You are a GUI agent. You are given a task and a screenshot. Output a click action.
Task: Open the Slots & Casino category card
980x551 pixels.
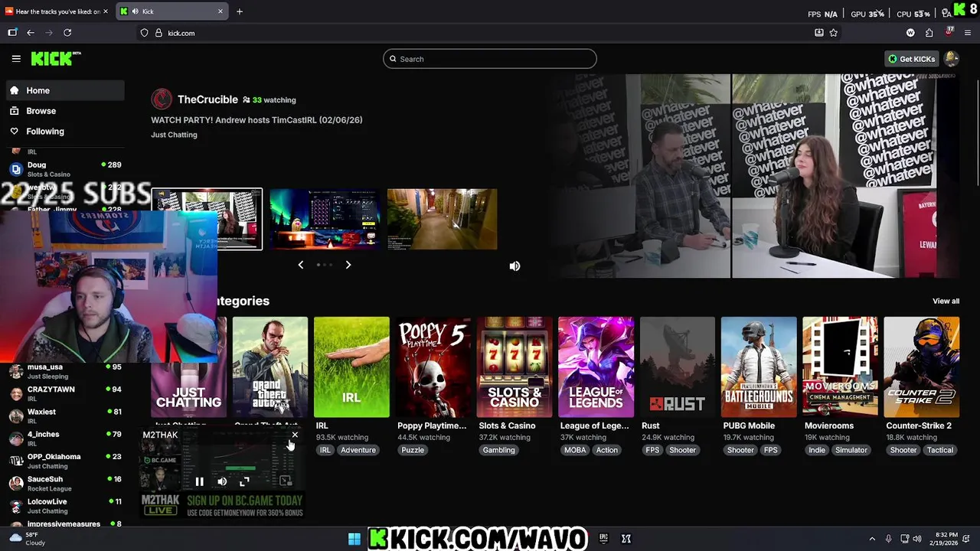pyautogui.click(x=514, y=367)
